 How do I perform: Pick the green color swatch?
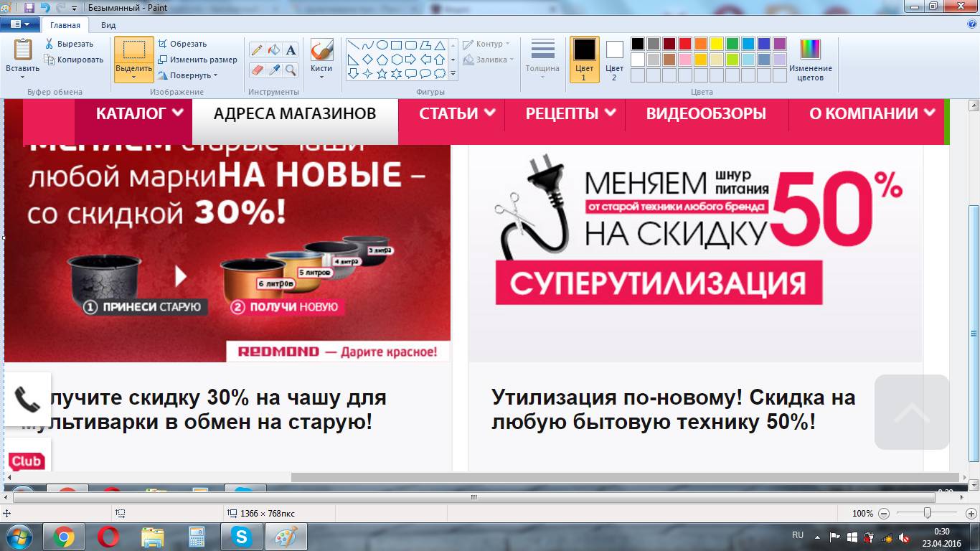point(732,44)
